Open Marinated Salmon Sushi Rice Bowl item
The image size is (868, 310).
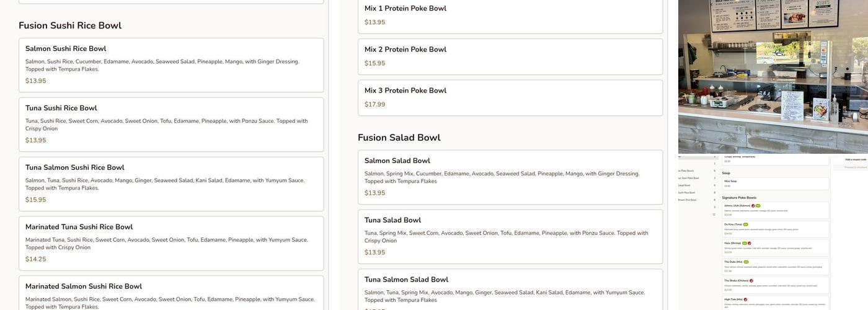pos(84,286)
